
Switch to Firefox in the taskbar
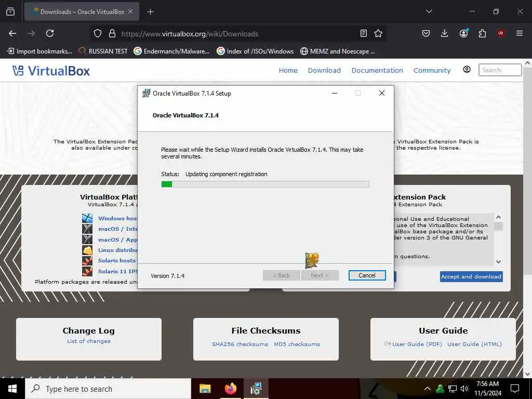pos(230,389)
